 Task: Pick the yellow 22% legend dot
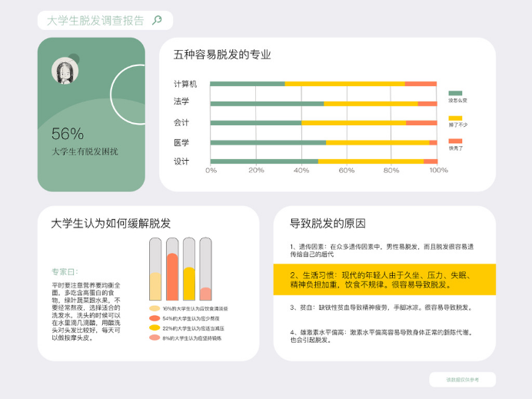click(x=155, y=328)
